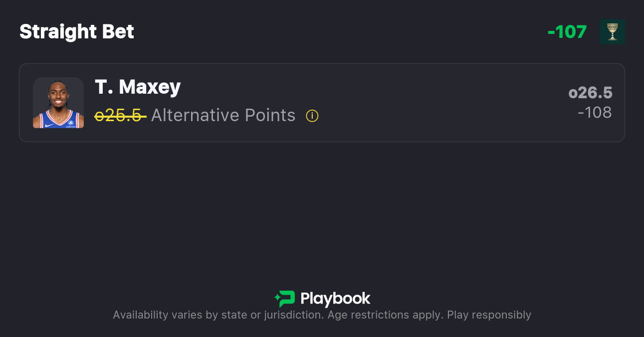Click the word "Bet" in the heading

[118, 32]
